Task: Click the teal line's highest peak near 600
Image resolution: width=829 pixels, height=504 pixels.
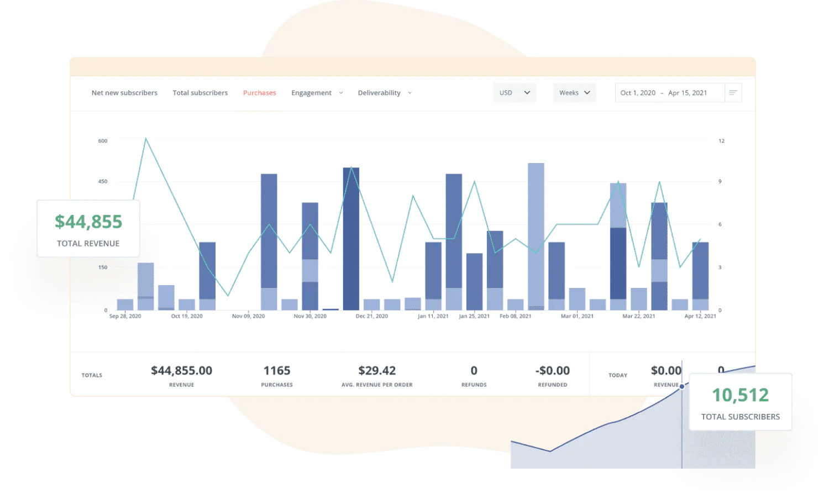Action: pos(146,139)
